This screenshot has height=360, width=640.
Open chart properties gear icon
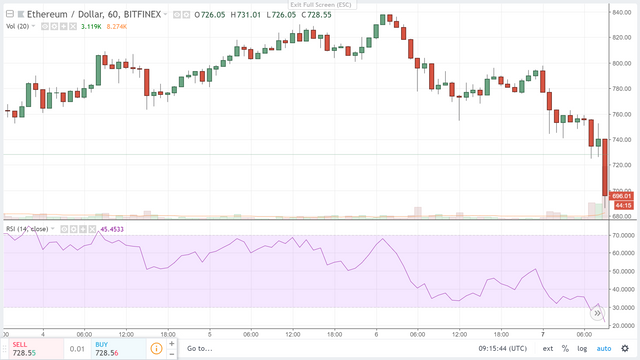[625, 349]
